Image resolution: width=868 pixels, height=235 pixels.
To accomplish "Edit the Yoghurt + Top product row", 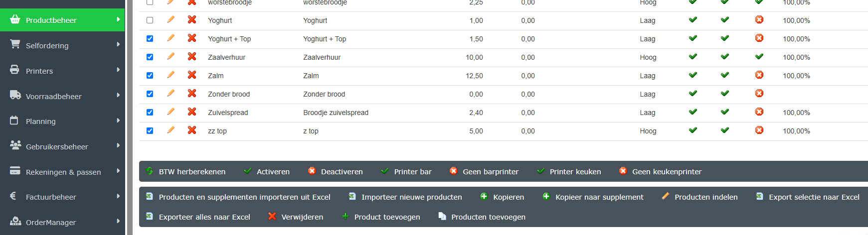I will point(171,38).
